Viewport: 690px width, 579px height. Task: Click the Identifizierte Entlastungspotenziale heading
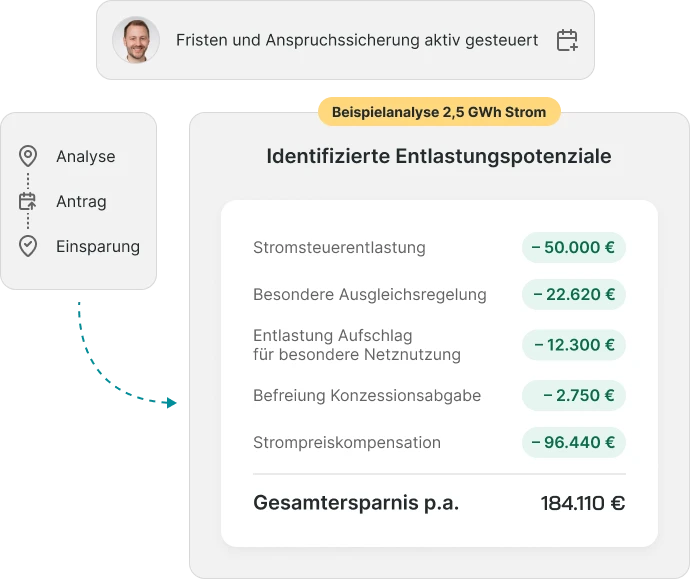click(439, 157)
